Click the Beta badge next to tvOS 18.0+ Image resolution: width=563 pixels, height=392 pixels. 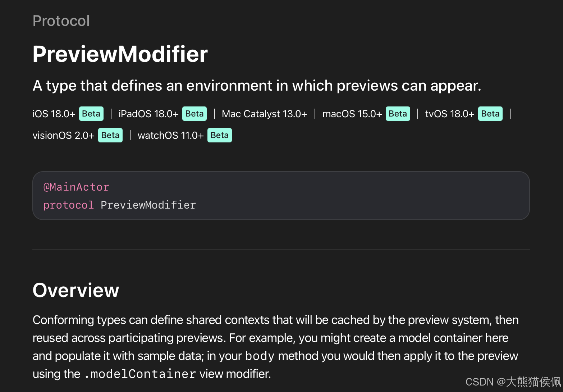[x=490, y=114]
